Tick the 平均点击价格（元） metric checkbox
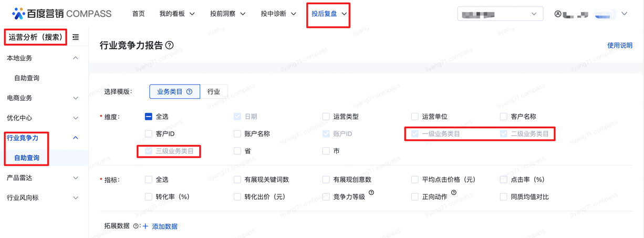The height and width of the screenshot is (238, 644). 415,180
